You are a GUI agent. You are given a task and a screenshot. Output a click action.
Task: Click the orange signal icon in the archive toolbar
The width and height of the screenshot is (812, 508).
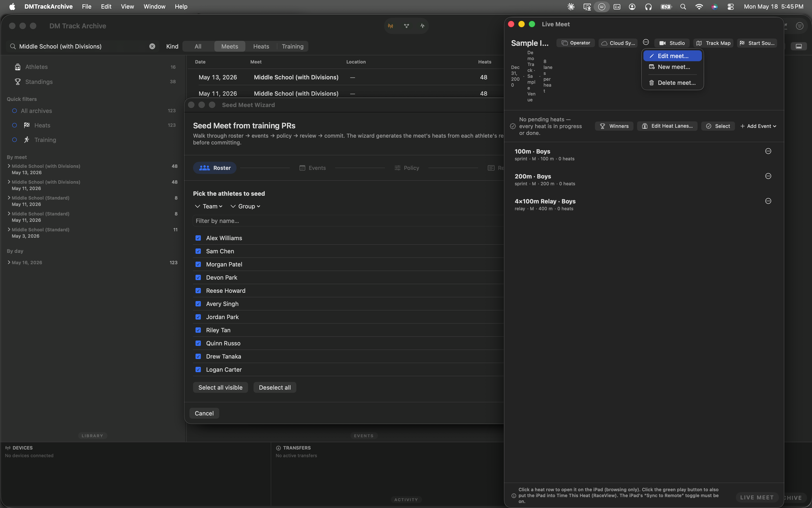point(391,26)
